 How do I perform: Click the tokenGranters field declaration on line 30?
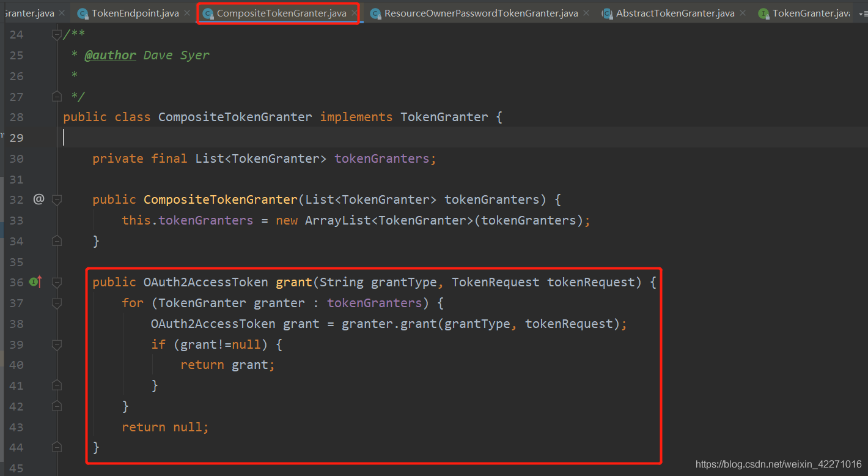383,158
